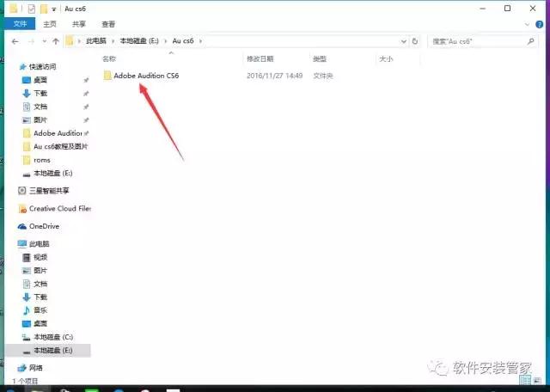This screenshot has width=550, height=392.
Task: Expand chevron after Au cs6 in address bar
Action: 200,41
